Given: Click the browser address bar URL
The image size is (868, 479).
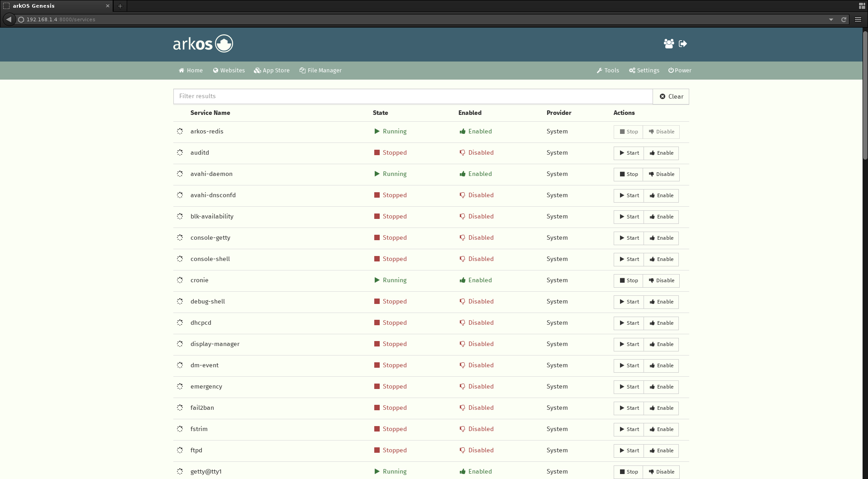Looking at the screenshot, I should click(x=61, y=19).
